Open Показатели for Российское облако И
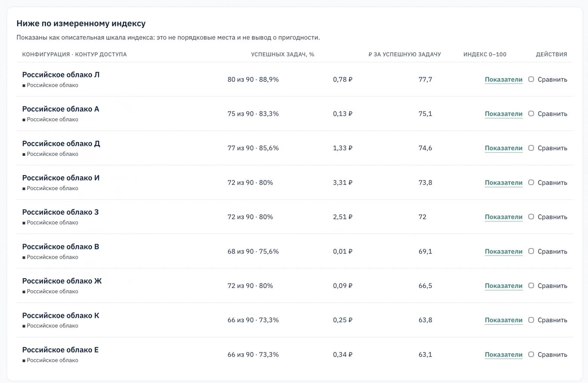Image resolution: width=588 pixels, height=383 pixels. pos(504,183)
